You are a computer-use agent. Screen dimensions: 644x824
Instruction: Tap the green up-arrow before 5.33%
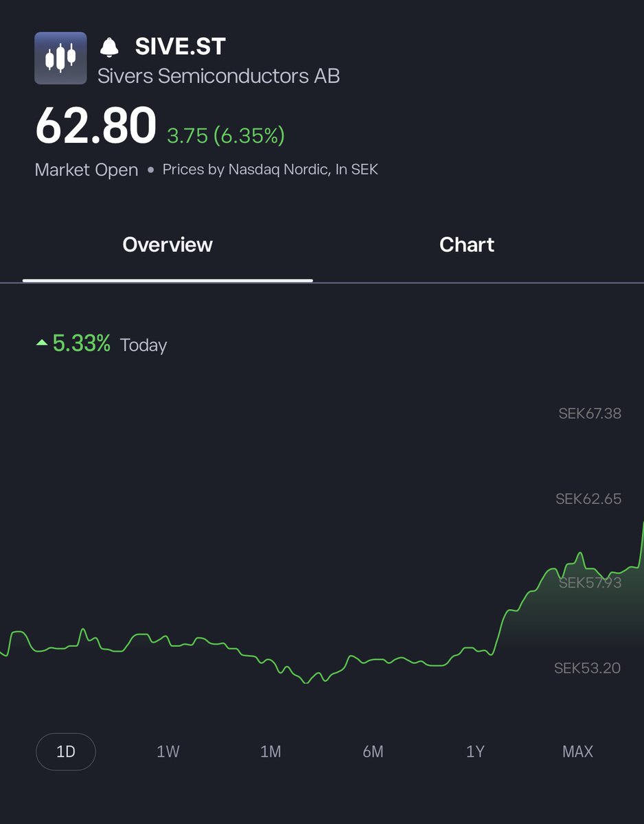pyautogui.click(x=42, y=342)
